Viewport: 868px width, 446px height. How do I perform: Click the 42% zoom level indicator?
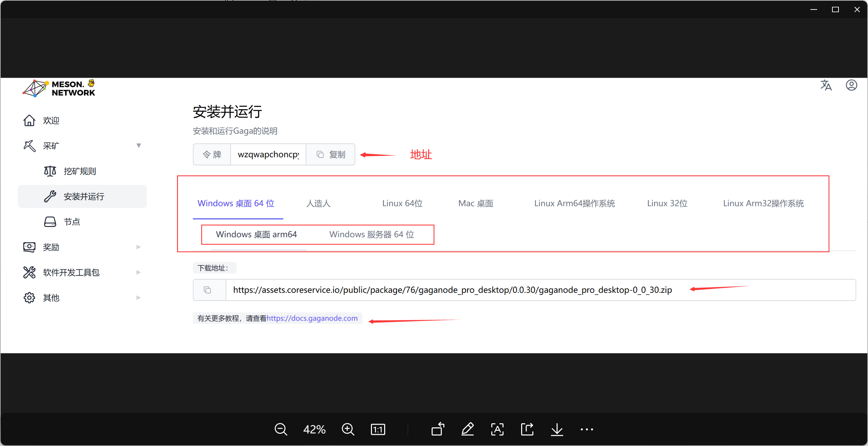314,429
